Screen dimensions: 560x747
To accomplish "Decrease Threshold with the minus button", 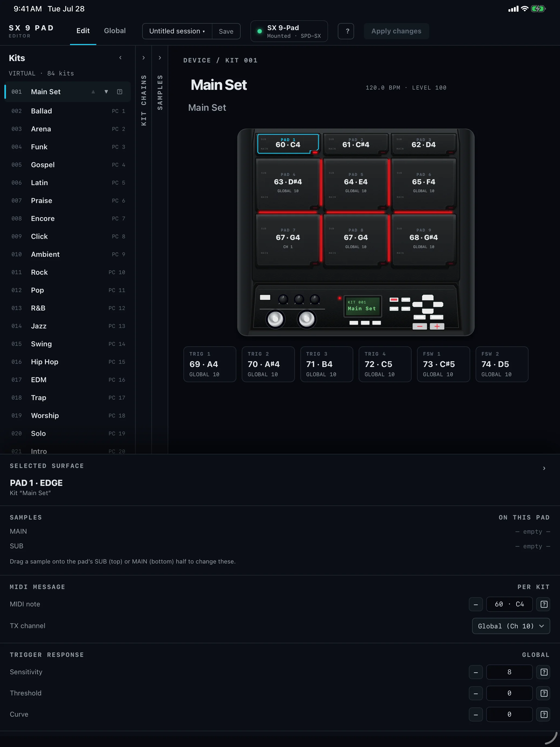I will (476, 693).
